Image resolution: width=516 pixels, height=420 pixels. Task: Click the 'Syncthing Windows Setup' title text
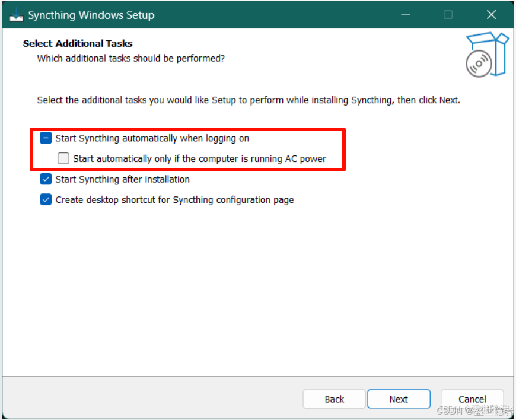tap(91, 15)
